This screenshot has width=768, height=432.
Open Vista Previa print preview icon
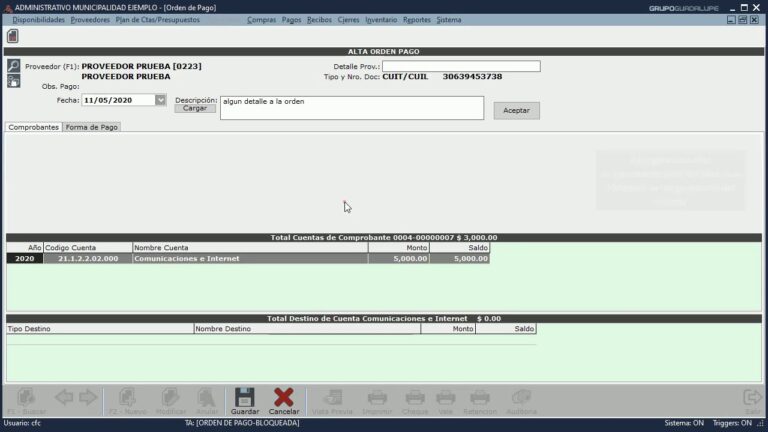click(x=333, y=397)
